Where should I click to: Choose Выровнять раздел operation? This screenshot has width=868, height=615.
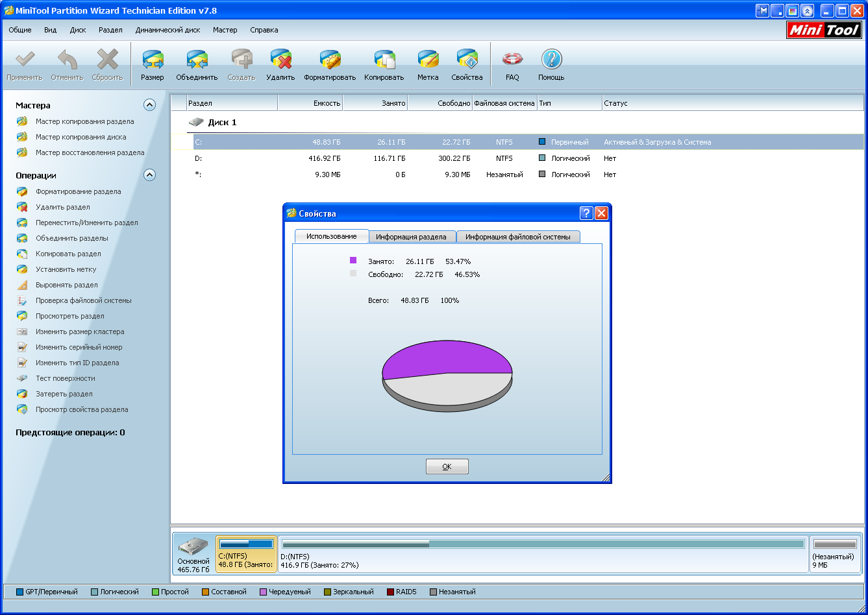coord(66,285)
